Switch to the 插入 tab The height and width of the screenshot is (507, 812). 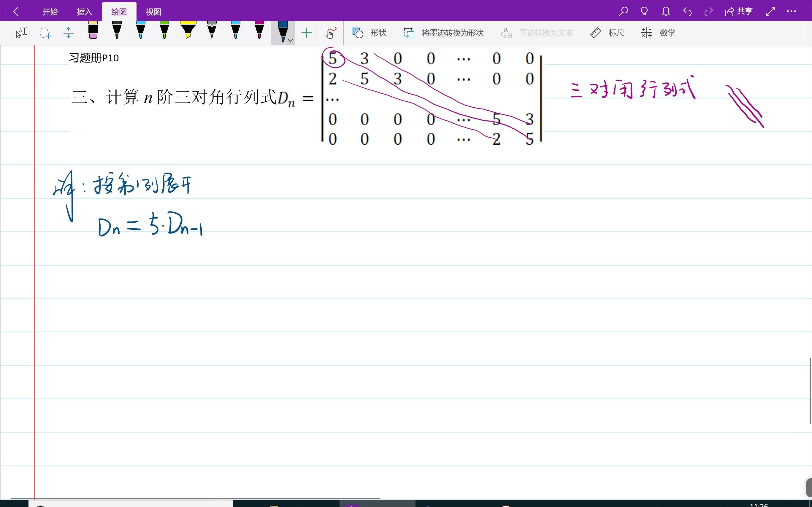point(84,12)
